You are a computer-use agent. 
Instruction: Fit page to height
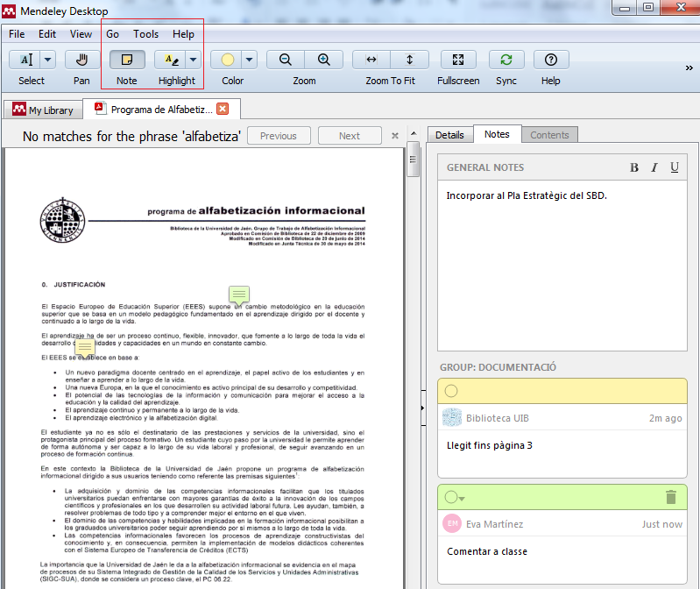(409, 60)
